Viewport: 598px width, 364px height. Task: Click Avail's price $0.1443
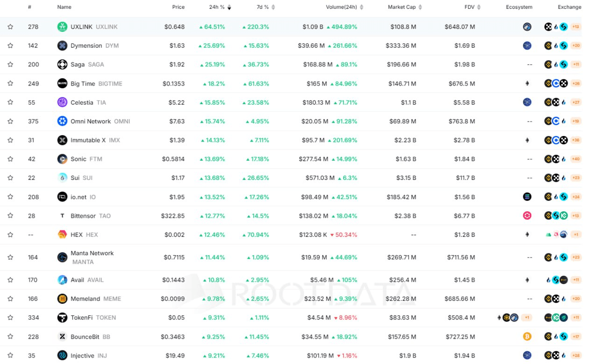(174, 280)
